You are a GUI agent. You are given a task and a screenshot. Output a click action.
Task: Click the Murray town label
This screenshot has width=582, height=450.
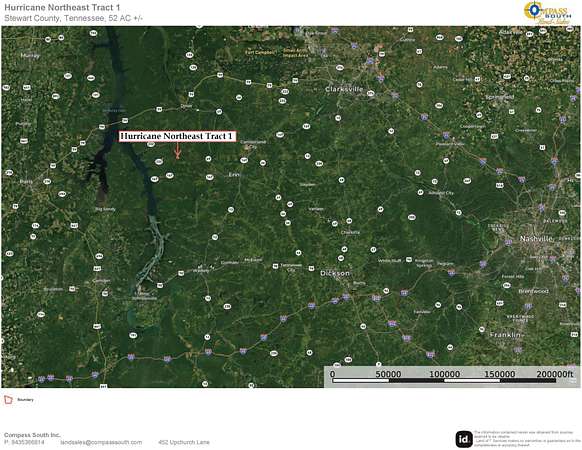click(30, 56)
